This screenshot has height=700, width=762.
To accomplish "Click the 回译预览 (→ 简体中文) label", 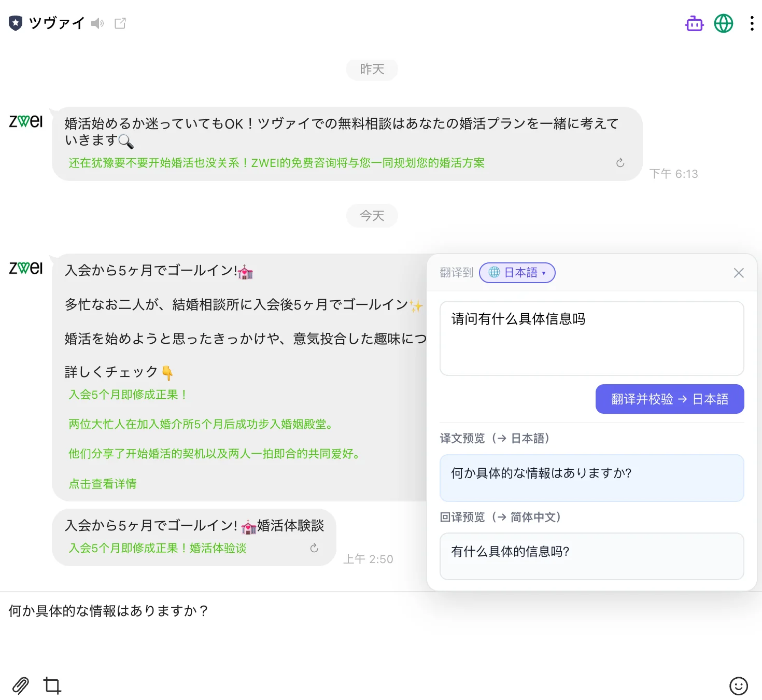I will (501, 517).
